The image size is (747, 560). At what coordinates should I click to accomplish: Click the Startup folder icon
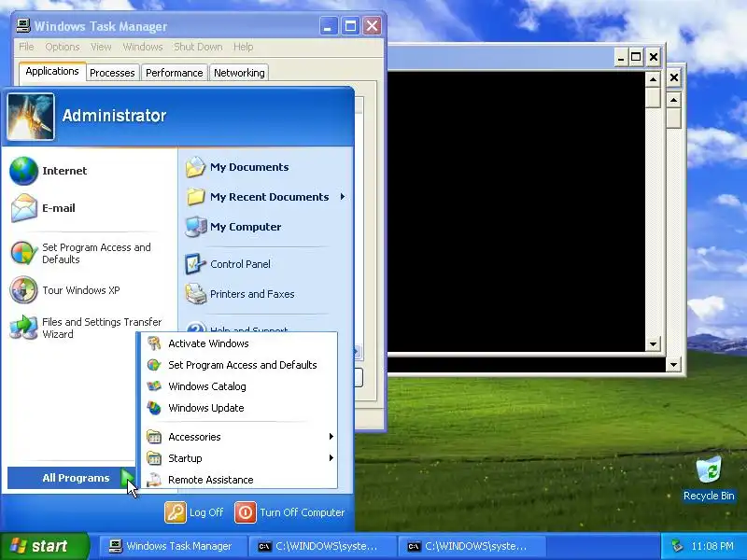(154, 458)
